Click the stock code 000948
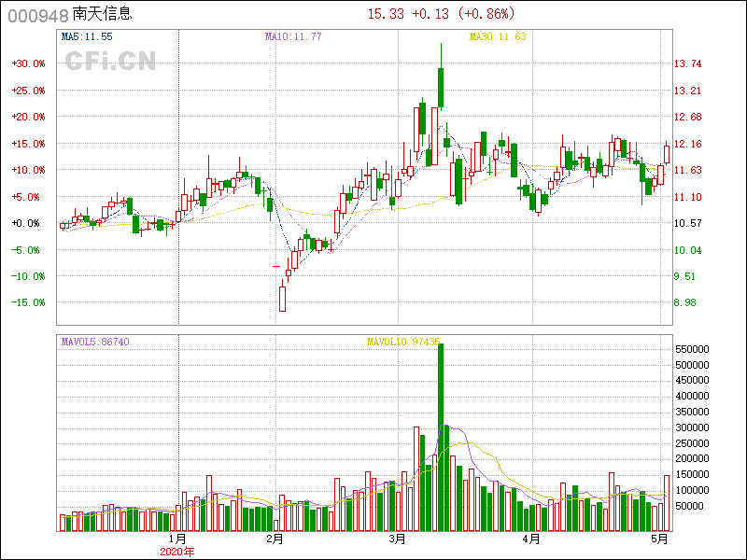This screenshot has height=560, width=747. (x=36, y=15)
